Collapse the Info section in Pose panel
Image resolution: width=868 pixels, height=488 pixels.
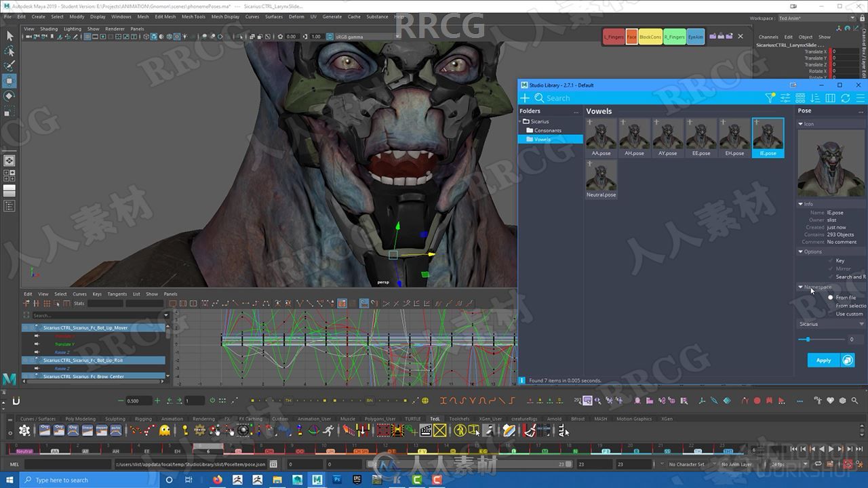click(x=800, y=204)
